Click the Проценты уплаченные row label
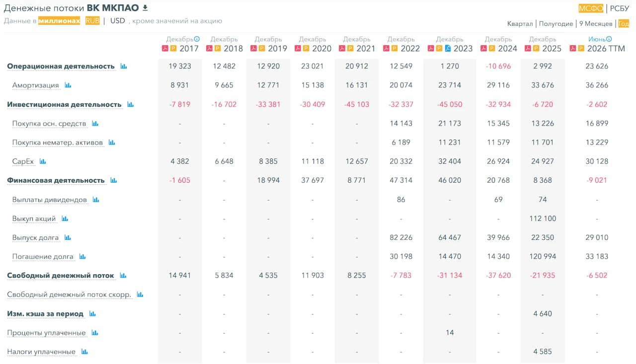The image size is (636, 364). coord(46,333)
